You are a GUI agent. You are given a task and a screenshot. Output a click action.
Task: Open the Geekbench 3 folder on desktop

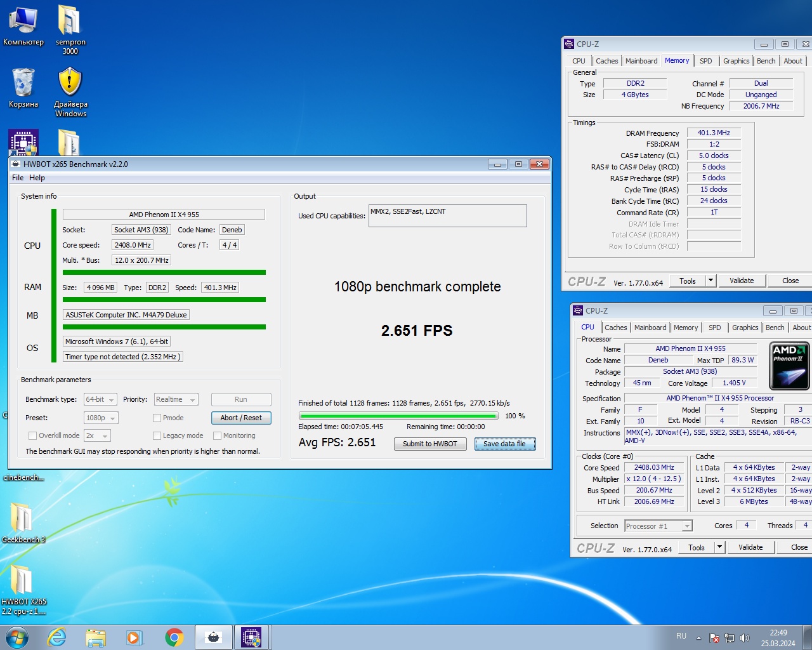(x=23, y=522)
